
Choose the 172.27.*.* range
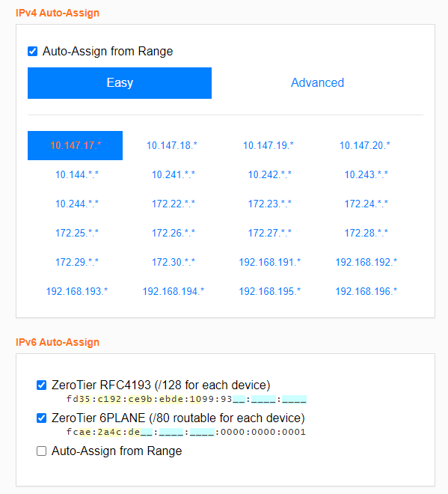269,233
